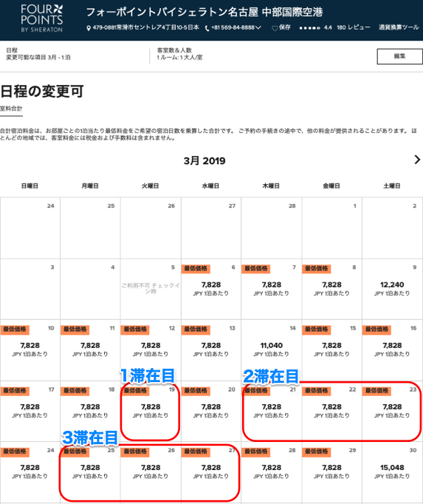Click the 日程 date summary text

point(38,54)
